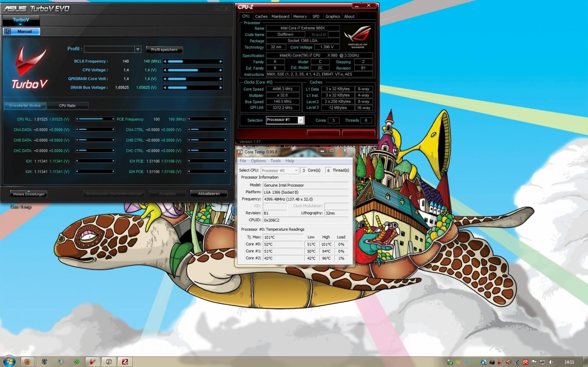
Task: Switch to TurboV EVO taskbar button
Action: 92,361
